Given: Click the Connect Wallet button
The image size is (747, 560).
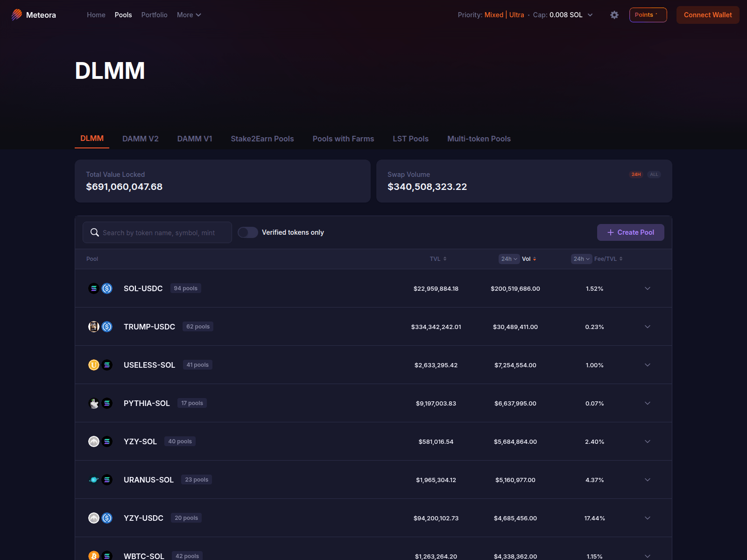Looking at the screenshot, I should pyautogui.click(x=708, y=15).
